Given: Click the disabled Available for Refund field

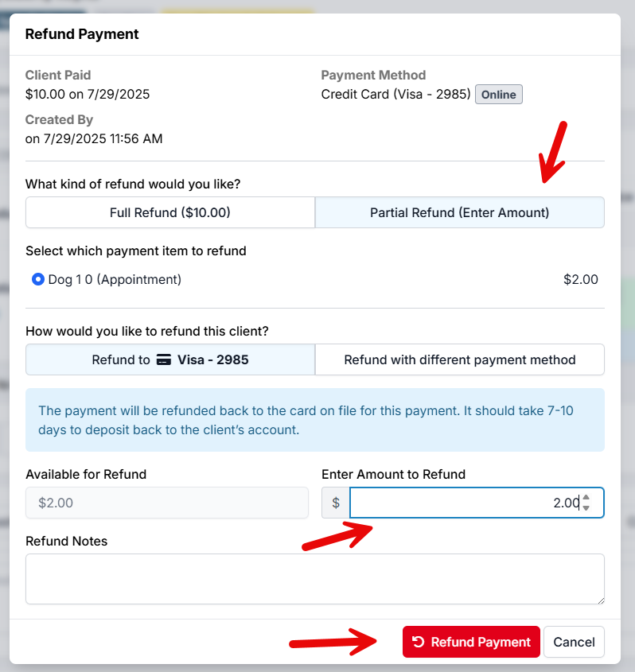Looking at the screenshot, I should click(166, 503).
